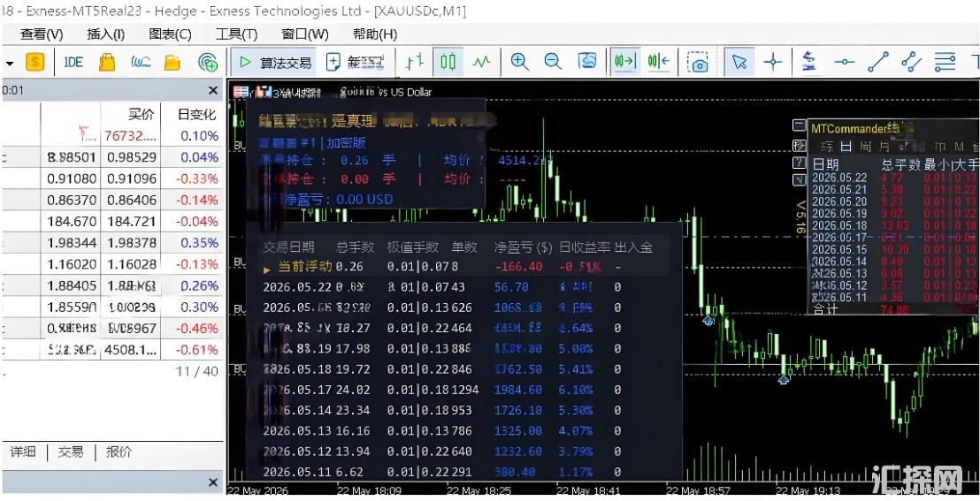Collapse the MTCommander statistics panel

click(799, 125)
